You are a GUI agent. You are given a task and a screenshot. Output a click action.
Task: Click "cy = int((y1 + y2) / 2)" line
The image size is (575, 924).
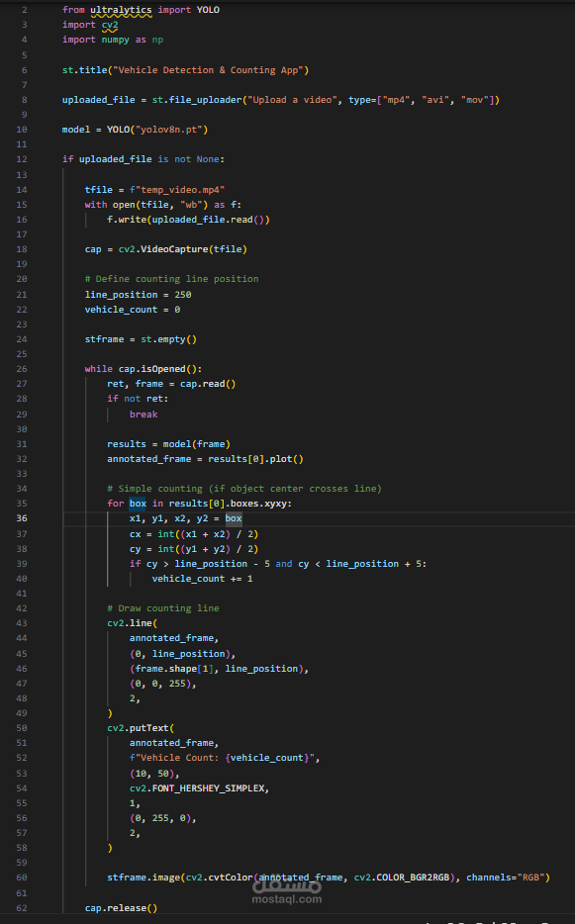(x=194, y=549)
